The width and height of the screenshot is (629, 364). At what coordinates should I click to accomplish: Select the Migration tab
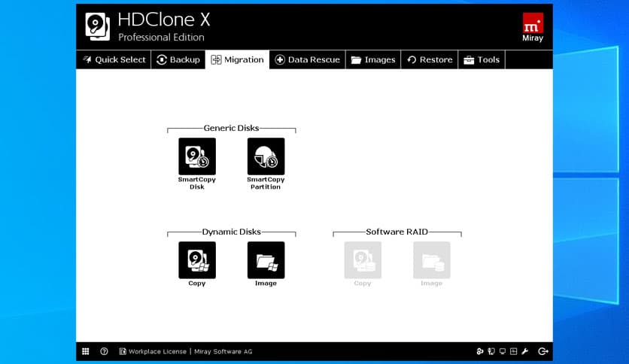coord(238,59)
